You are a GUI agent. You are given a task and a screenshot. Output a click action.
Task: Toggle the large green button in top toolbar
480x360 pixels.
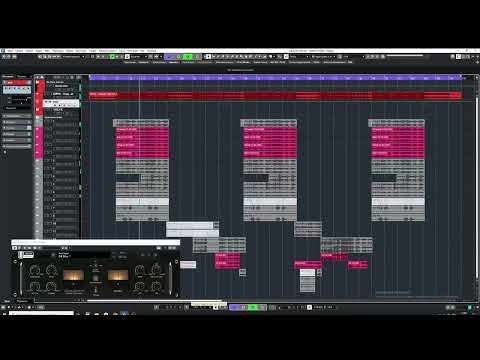tap(188, 57)
